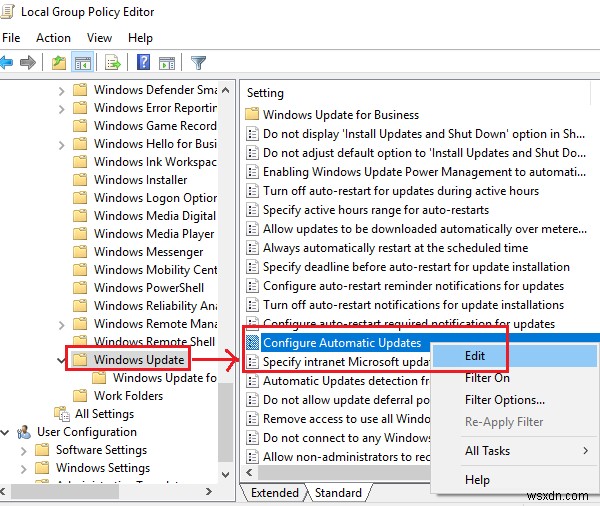Click the Windows Messenger folder icon
600x506 pixels.
[x=80, y=251]
